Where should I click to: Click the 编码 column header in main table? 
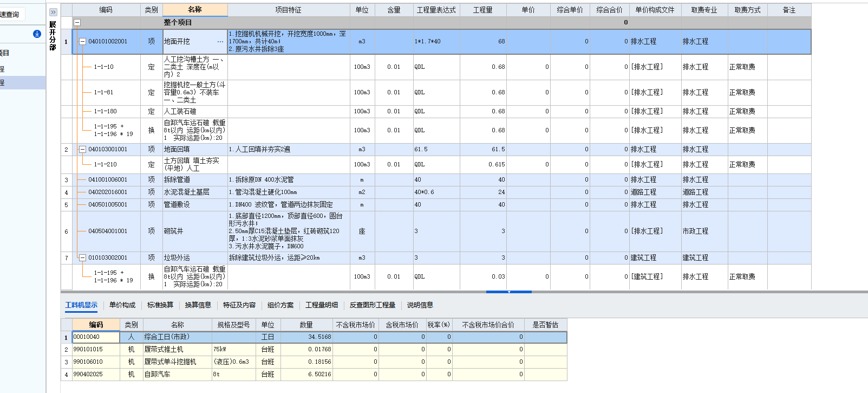coord(106,10)
